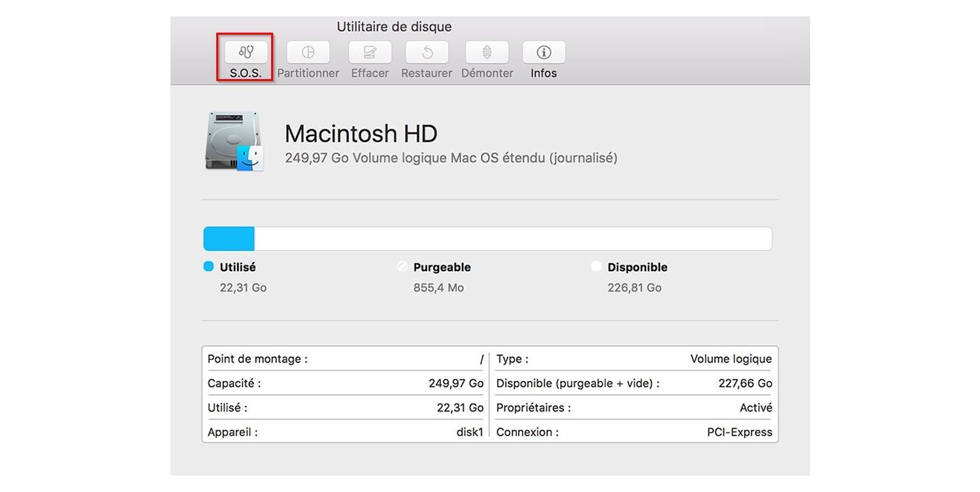Click the blue used portion of storage bar
The width and height of the screenshot is (980, 492).
229,239
